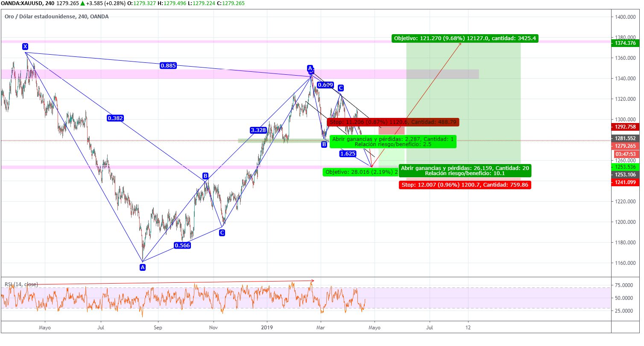Click the Oro / Dólar estadounidense chart title
Image resolution: width=644 pixels, height=346 pixels.
coord(56,17)
